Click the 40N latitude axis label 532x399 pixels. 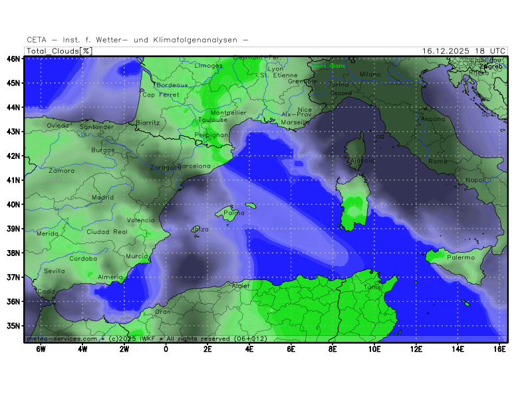13,204
